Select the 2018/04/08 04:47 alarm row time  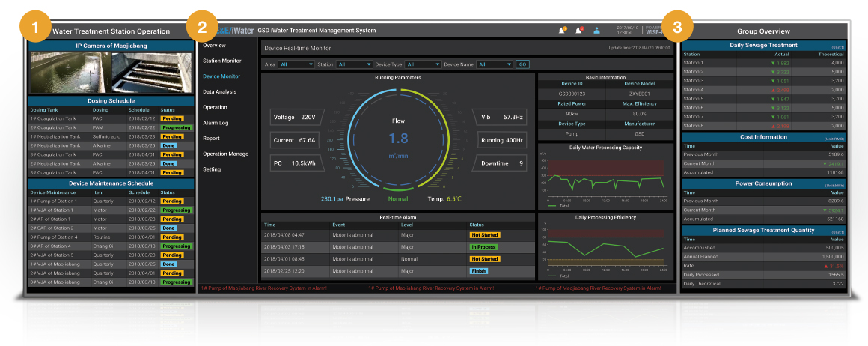click(x=284, y=235)
